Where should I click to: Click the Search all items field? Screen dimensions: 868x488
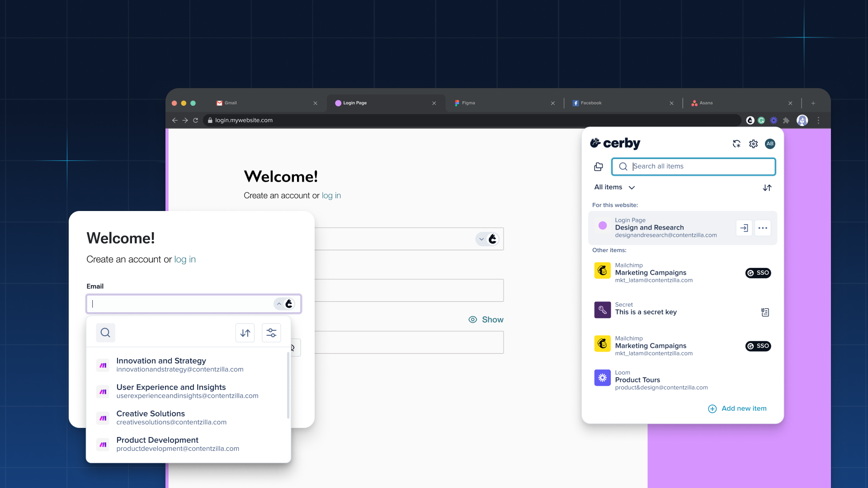[x=693, y=167]
